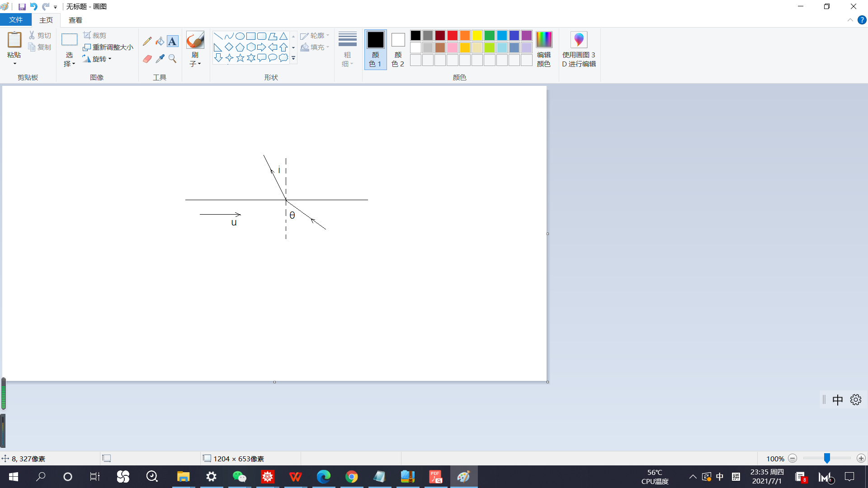Open Edit colors (编辑颜色)

[544, 49]
